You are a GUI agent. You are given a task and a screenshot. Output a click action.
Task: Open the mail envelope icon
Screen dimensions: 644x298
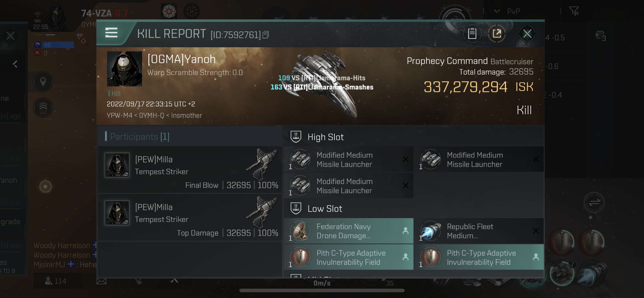click(101, 281)
